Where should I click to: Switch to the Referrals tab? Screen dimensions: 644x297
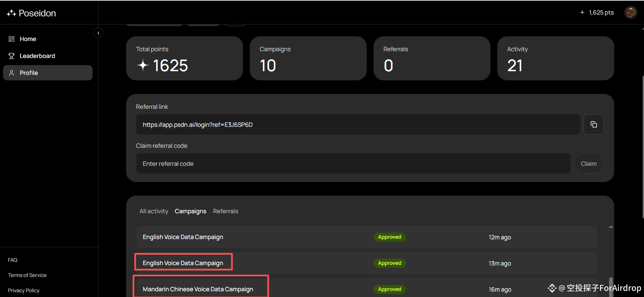point(226,211)
